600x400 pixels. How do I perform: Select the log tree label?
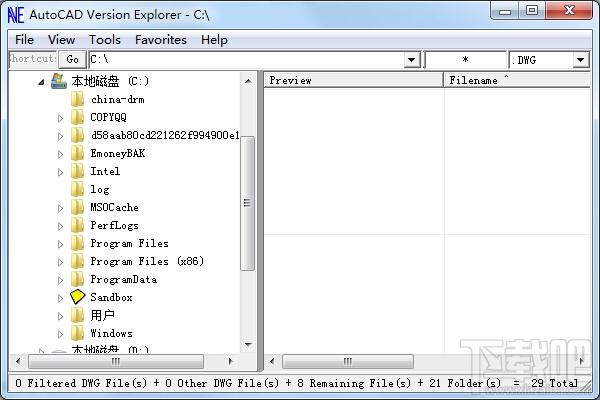click(100, 189)
